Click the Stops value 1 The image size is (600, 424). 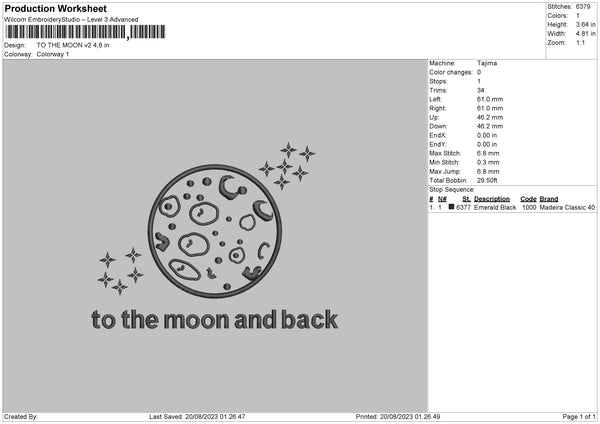pos(479,82)
